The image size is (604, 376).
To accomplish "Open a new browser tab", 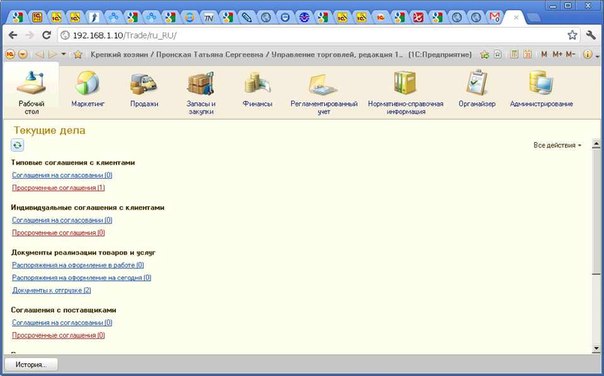I will (x=533, y=17).
